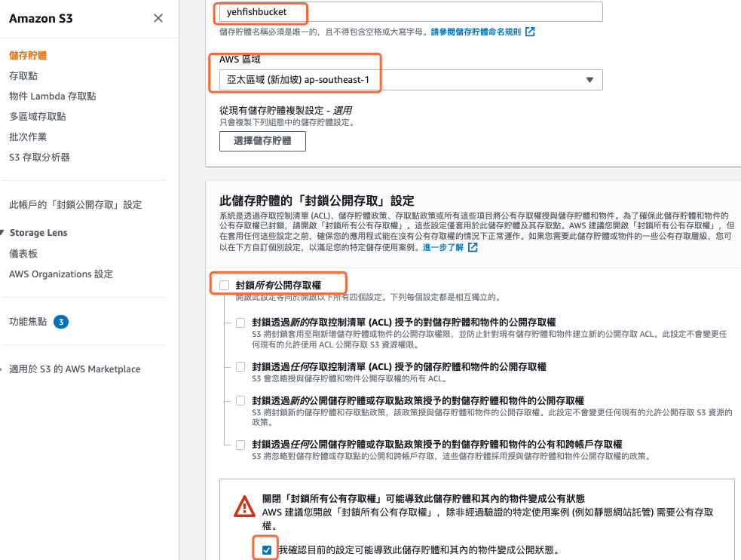Open S3 存取分析器

(39, 157)
